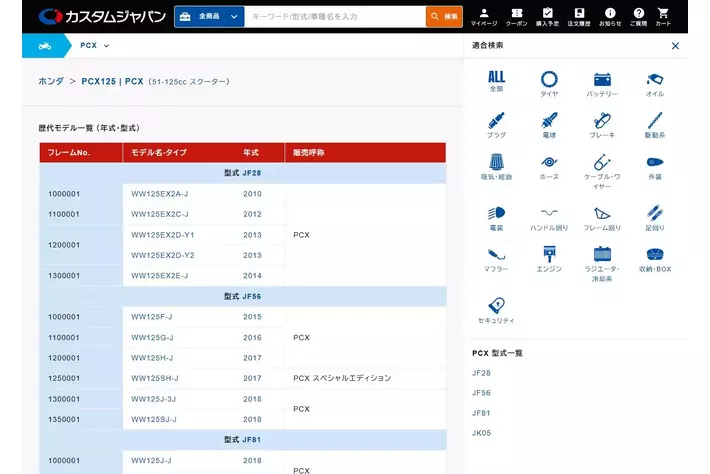Click the orange 検索 search button
This screenshot has width=710, height=474.
coord(444,16)
